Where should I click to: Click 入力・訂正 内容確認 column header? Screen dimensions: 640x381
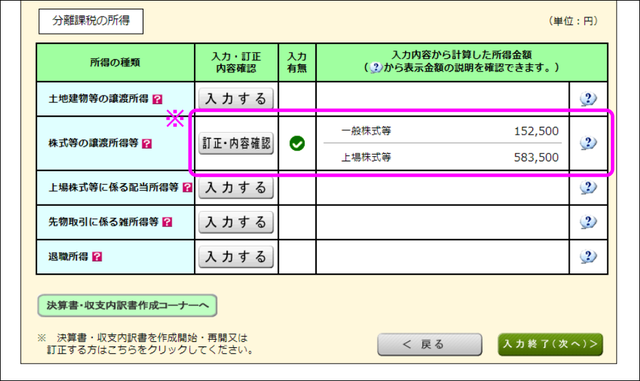click(x=236, y=62)
